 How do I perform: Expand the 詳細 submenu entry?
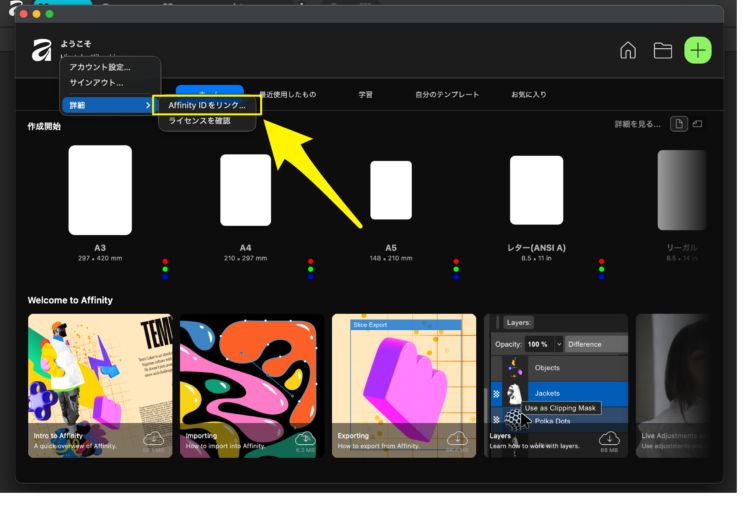(106, 105)
